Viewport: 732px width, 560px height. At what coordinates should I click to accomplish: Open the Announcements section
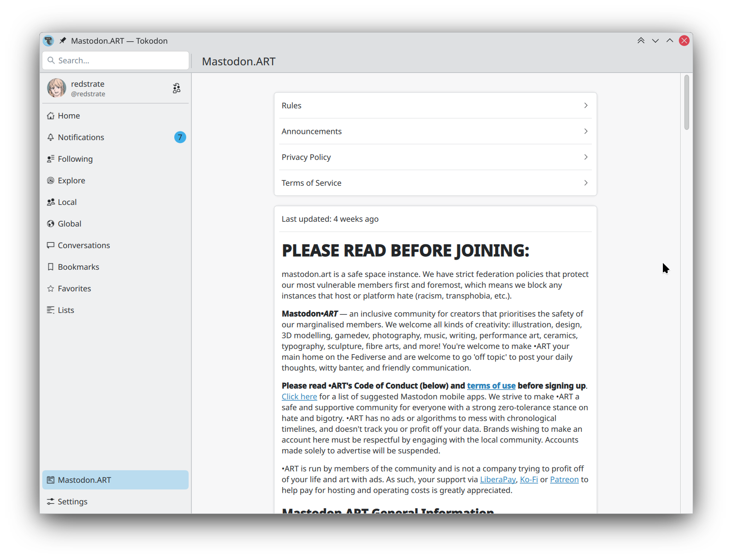[435, 131]
